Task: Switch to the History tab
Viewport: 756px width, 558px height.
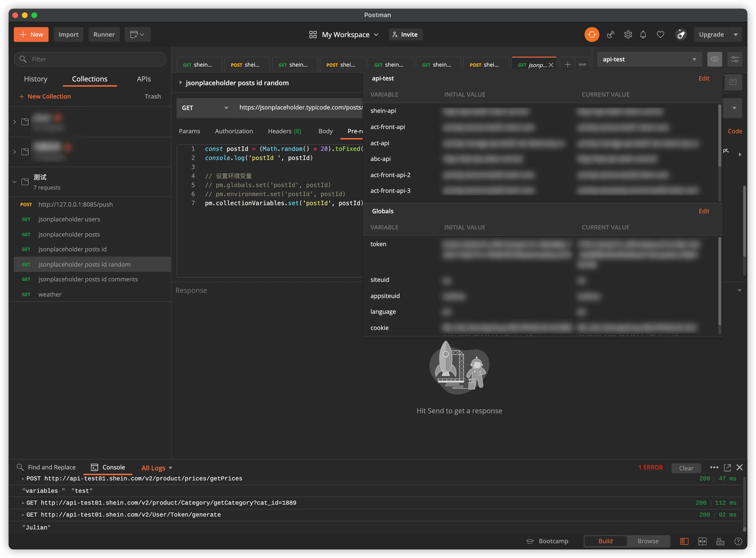Action: click(35, 79)
